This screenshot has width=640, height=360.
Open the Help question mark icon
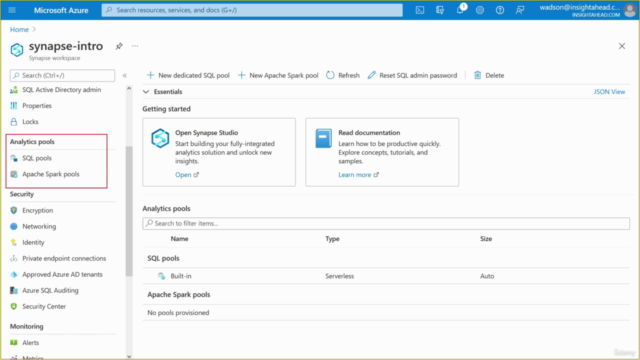click(500, 10)
